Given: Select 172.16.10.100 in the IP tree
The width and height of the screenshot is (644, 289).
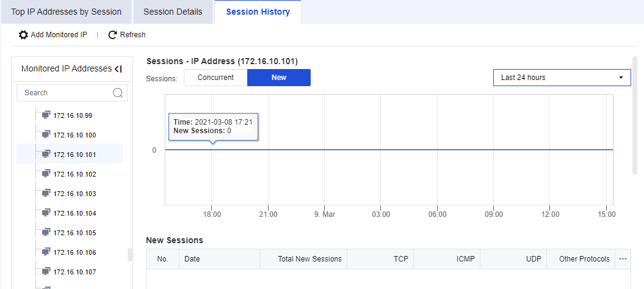Looking at the screenshot, I should pos(74,135).
